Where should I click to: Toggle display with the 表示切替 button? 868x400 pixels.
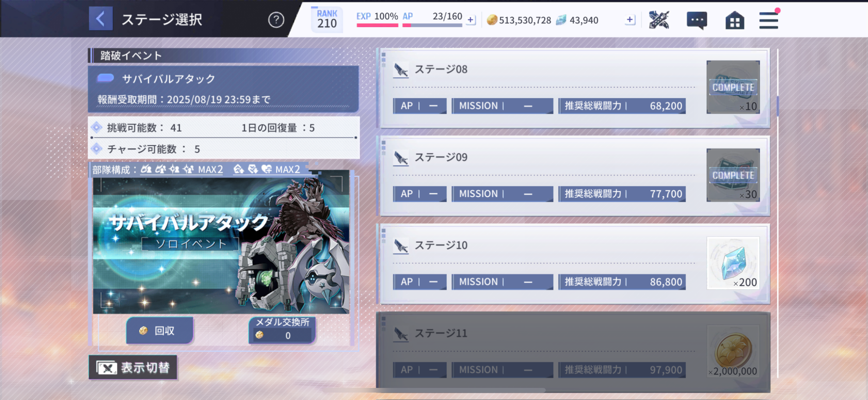click(133, 367)
